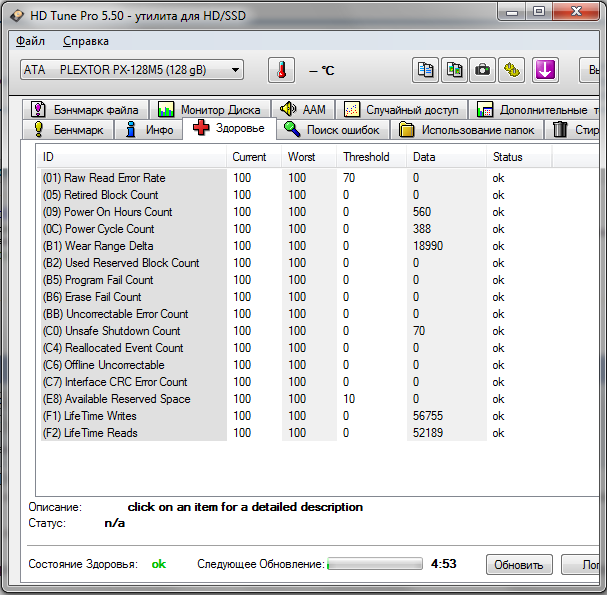This screenshot has width=607, height=595.
Task: Switch to the Случайный доступ tab
Action: click(401, 110)
